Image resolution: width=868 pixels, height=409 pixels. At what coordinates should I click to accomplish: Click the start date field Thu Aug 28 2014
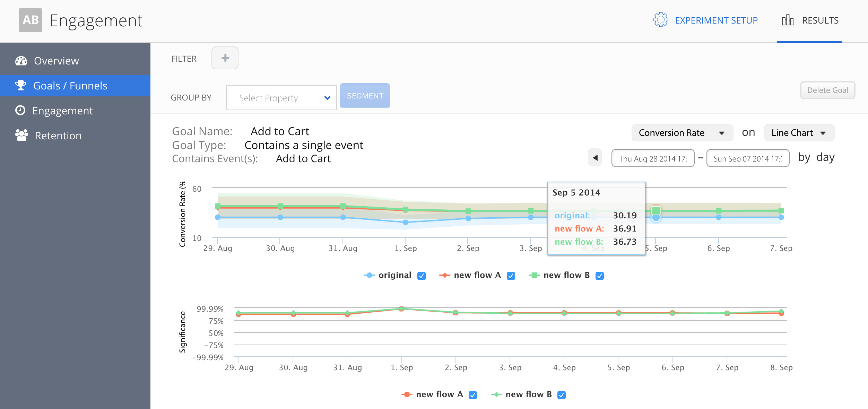coord(653,158)
